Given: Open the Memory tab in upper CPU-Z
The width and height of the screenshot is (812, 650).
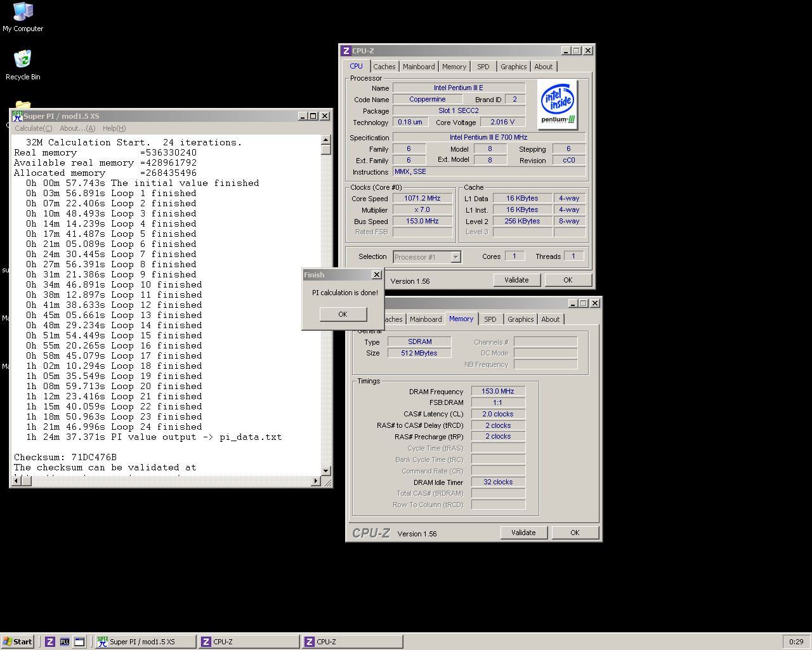Looking at the screenshot, I should (x=454, y=67).
